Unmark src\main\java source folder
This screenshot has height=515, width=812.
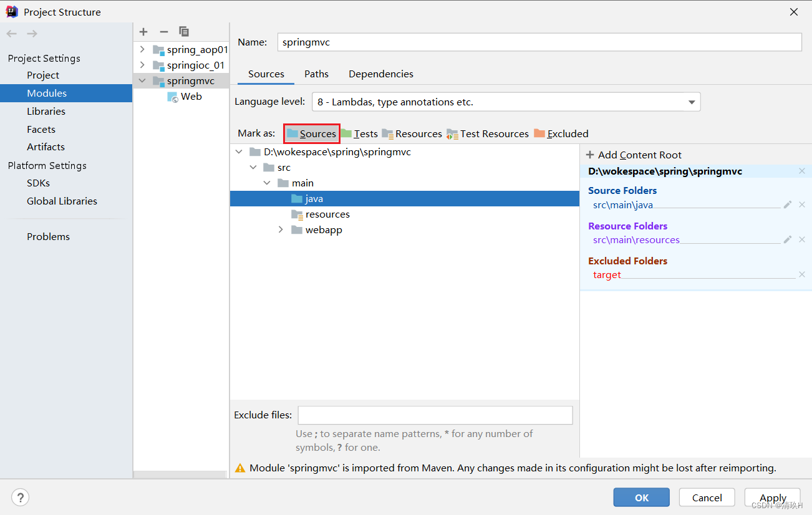coord(802,205)
